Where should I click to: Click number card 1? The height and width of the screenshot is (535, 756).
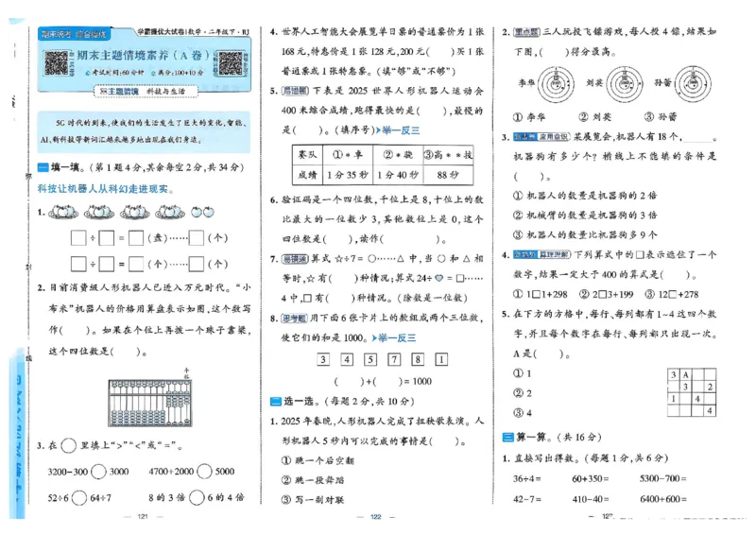tap(441, 359)
